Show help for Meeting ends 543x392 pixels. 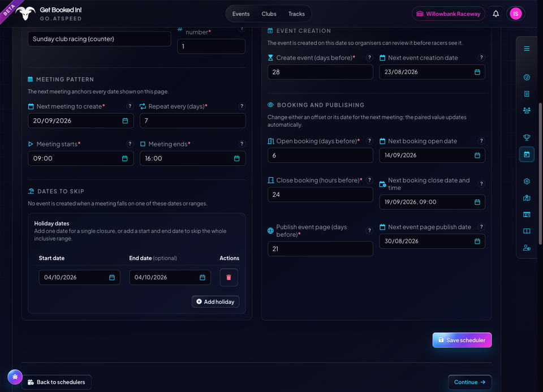click(242, 144)
